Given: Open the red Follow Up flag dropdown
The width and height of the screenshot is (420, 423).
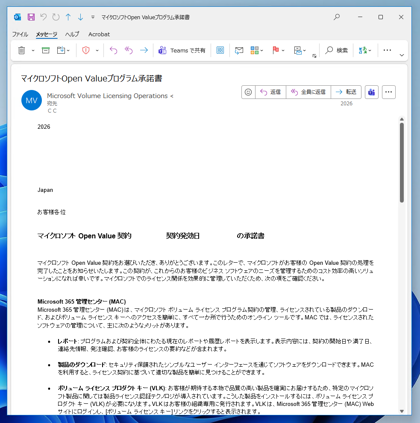Looking at the screenshot, I should coord(278,50).
